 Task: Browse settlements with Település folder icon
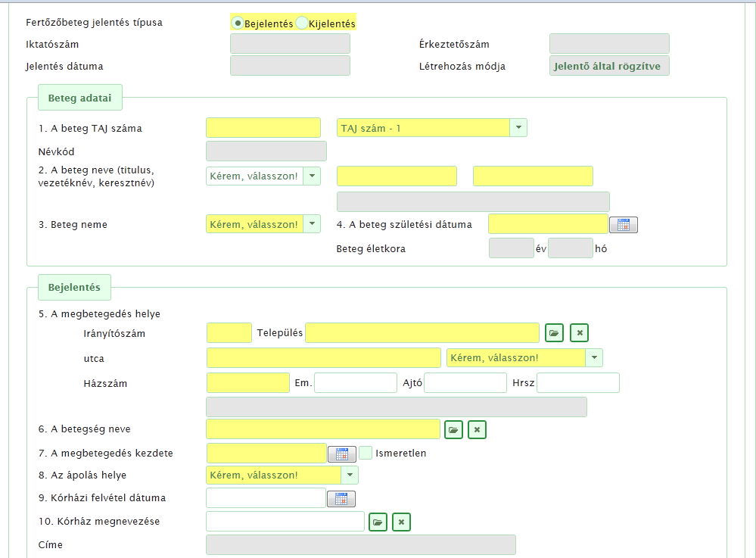[555, 333]
